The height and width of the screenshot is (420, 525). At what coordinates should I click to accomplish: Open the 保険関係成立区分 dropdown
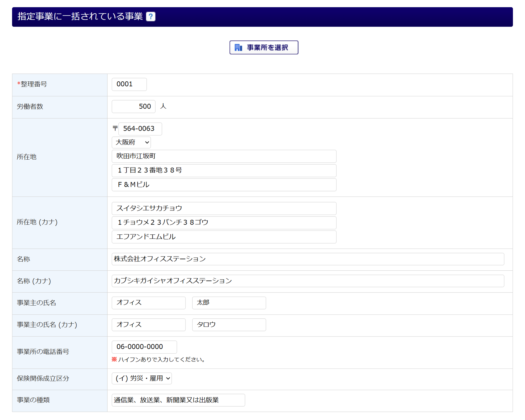141,378
